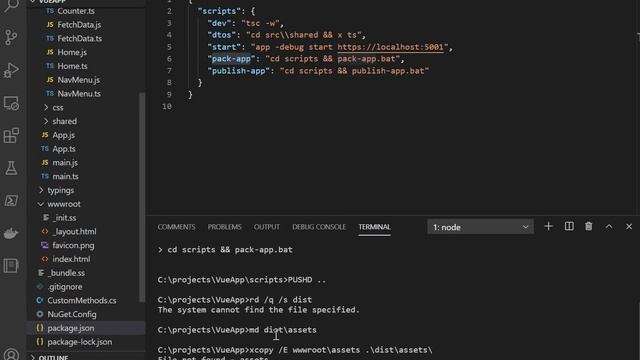Follow the https://localhost:5001 link
The image size is (640, 360).
tap(390, 47)
